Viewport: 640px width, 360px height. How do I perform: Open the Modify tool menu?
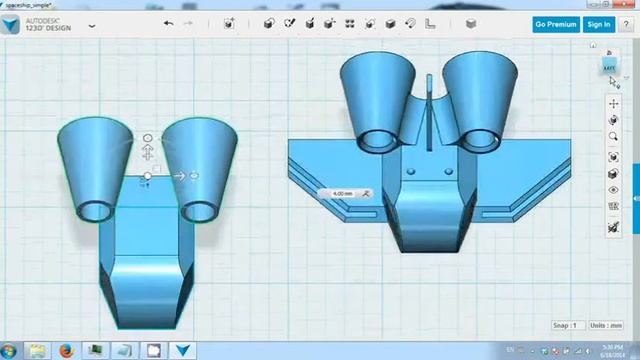pyautogui.click(x=330, y=24)
